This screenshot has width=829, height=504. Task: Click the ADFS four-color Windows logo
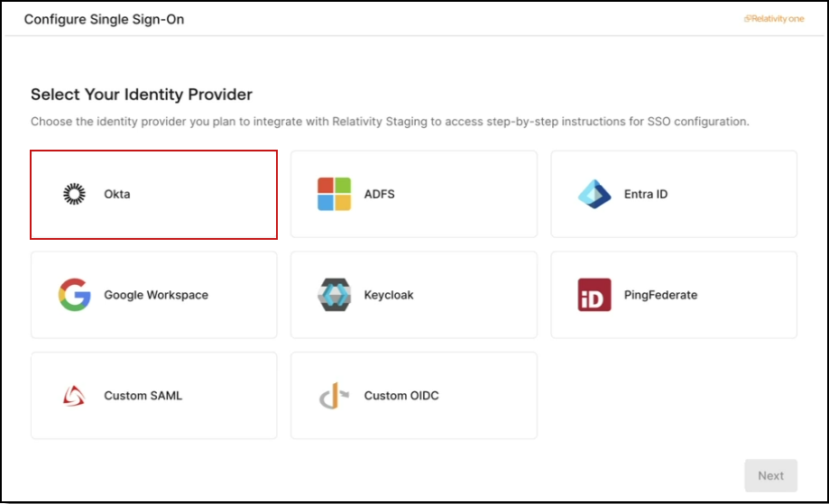[x=334, y=194]
